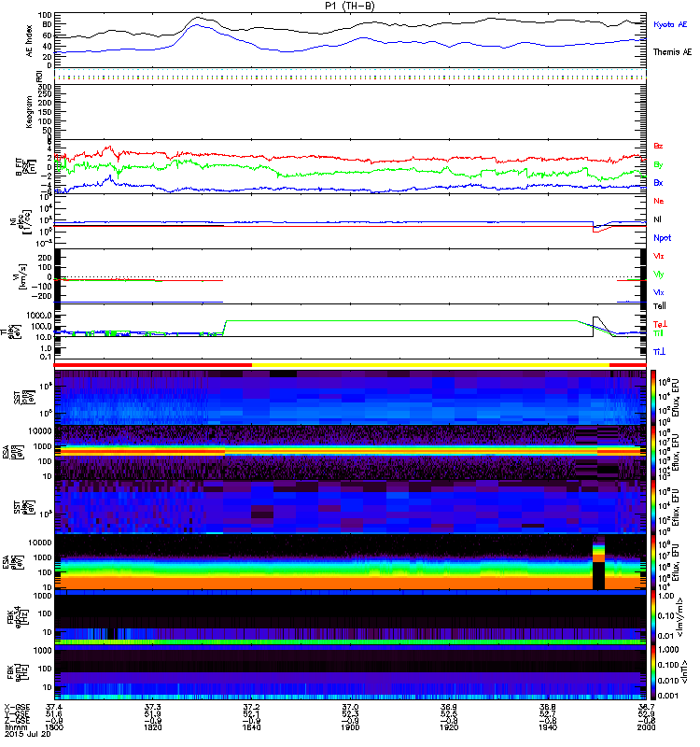Click the 1840 time tick label
Screen dimensions: 700x747
click(251, 727)
